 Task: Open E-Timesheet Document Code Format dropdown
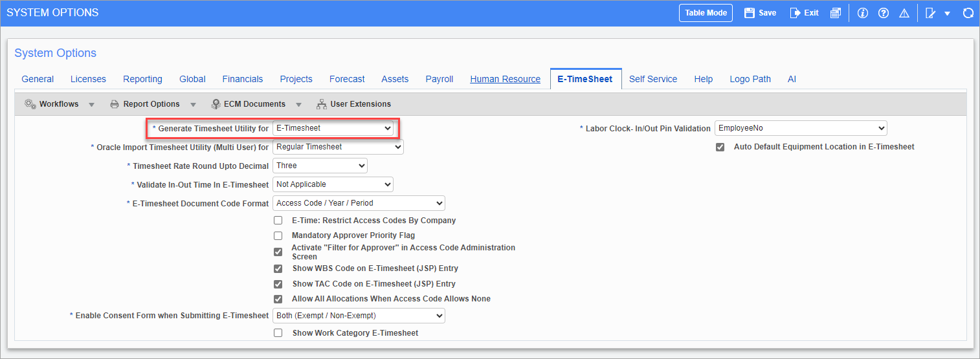(x=359, y=203)
